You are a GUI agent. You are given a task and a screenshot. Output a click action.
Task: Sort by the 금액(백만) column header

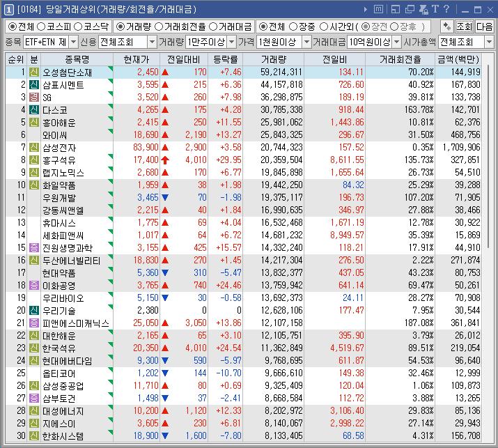[458, 59]
